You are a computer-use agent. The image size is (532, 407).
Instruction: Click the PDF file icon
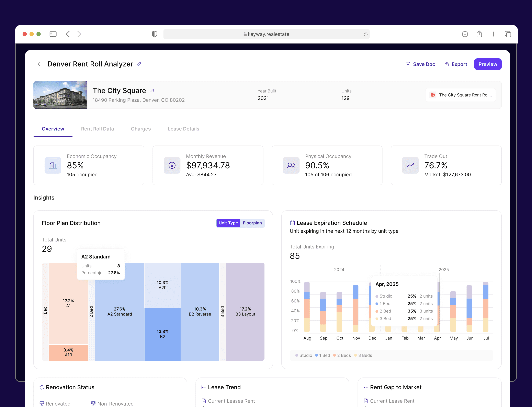click(x=433, y=95)
